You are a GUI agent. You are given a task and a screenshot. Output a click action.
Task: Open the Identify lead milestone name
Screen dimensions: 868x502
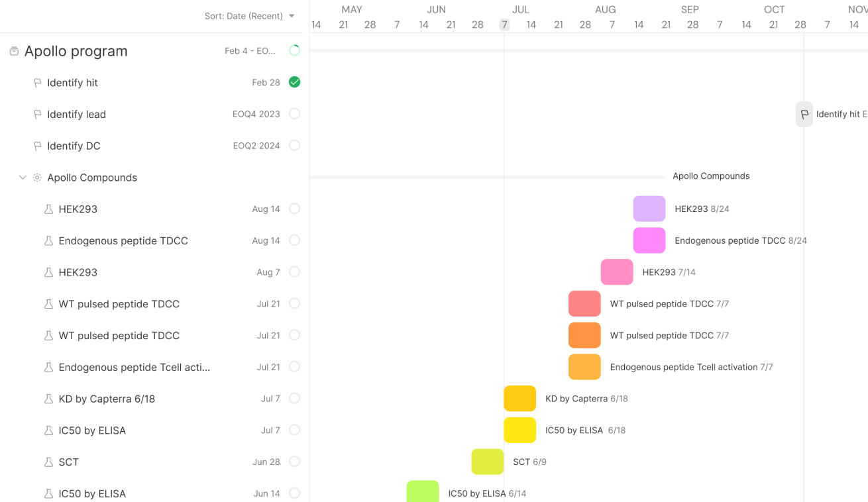(76, 115)
